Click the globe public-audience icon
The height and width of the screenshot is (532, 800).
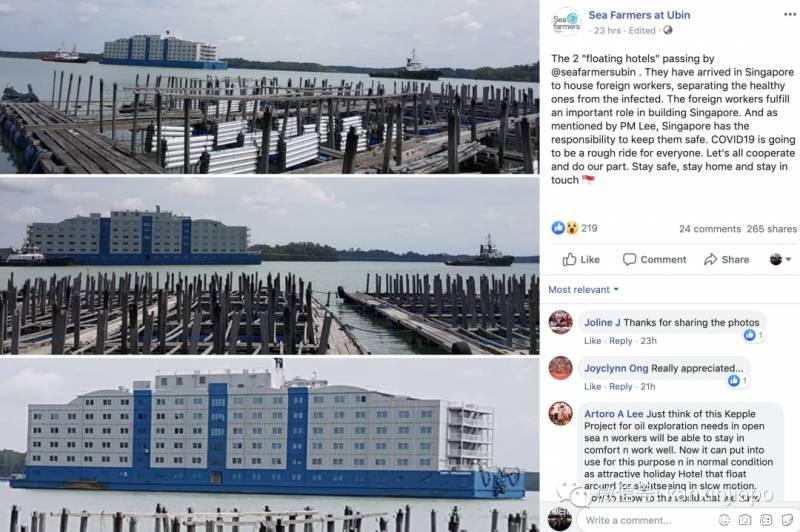tap(667, 30)
